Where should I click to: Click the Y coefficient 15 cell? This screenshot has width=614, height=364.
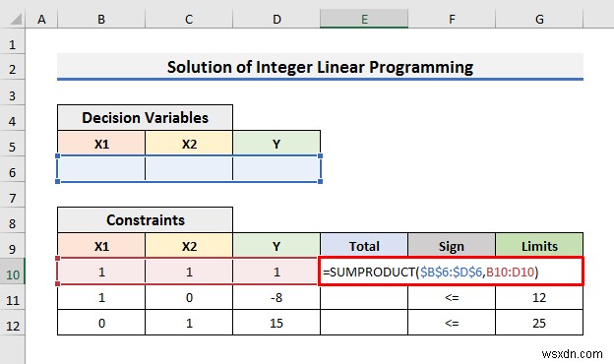coord(276,323)
